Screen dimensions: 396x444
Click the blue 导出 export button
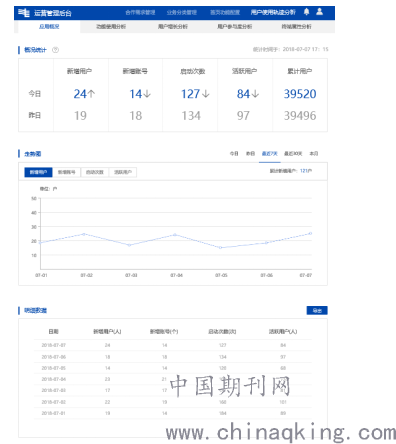tap(317, 310)
